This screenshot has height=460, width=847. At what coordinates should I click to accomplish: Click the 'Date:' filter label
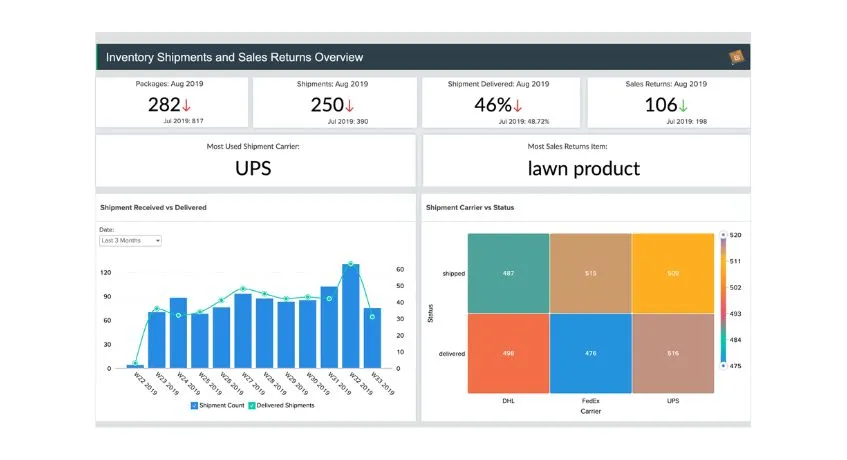pos(106,229)
